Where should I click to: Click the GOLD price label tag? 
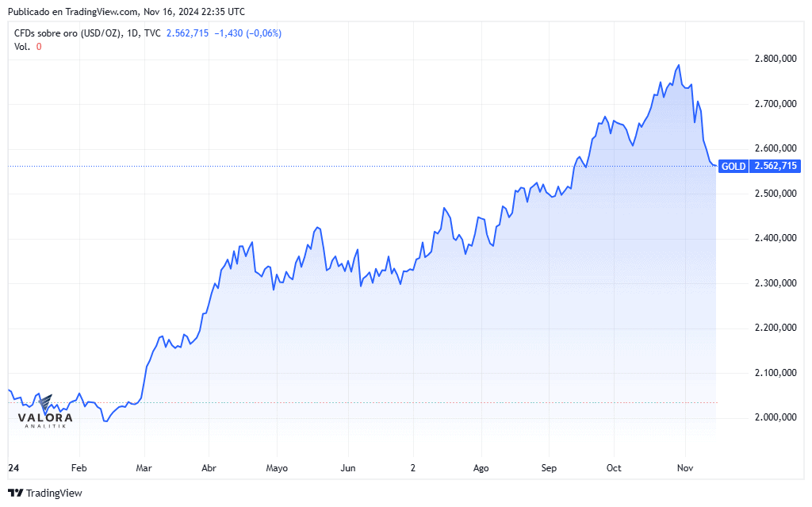(733, 167)
